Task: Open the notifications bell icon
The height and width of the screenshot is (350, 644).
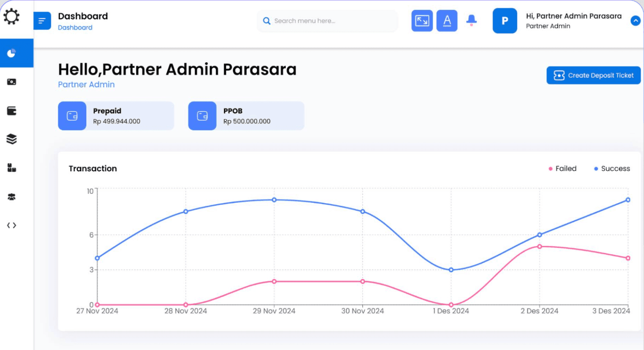Action: [x=471, y=20]
